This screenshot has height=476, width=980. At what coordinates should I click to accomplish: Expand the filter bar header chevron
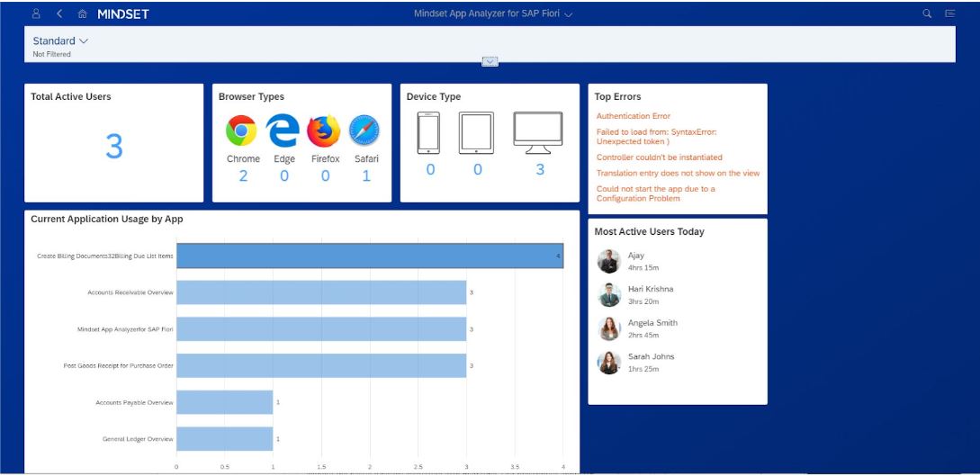click(x=490, y=61)
